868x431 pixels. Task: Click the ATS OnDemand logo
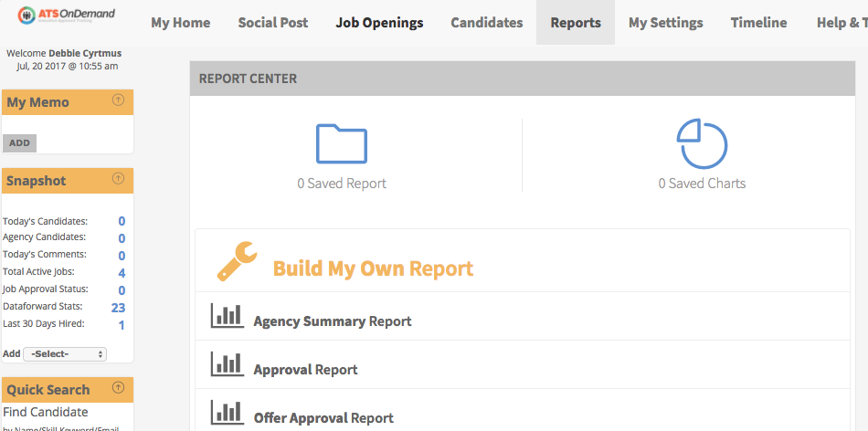(x=64, y=16)
